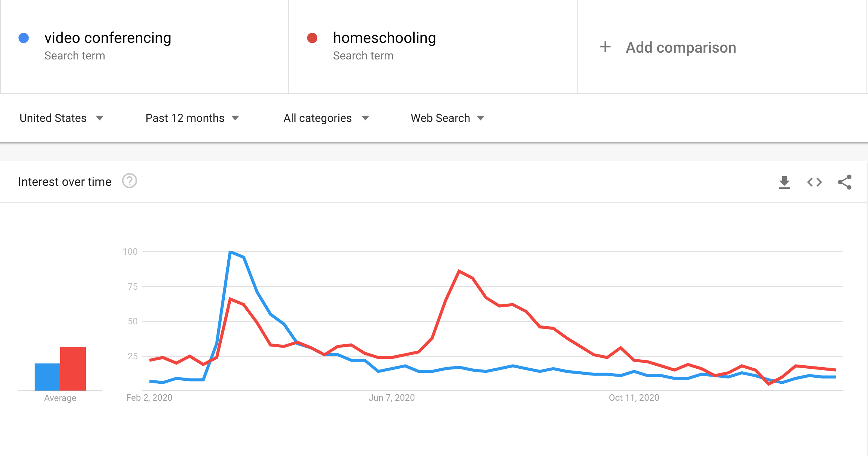Click the blue Average bar
Image resolution: width=868 pixels, height=456 pixels.
click(47, 377)
